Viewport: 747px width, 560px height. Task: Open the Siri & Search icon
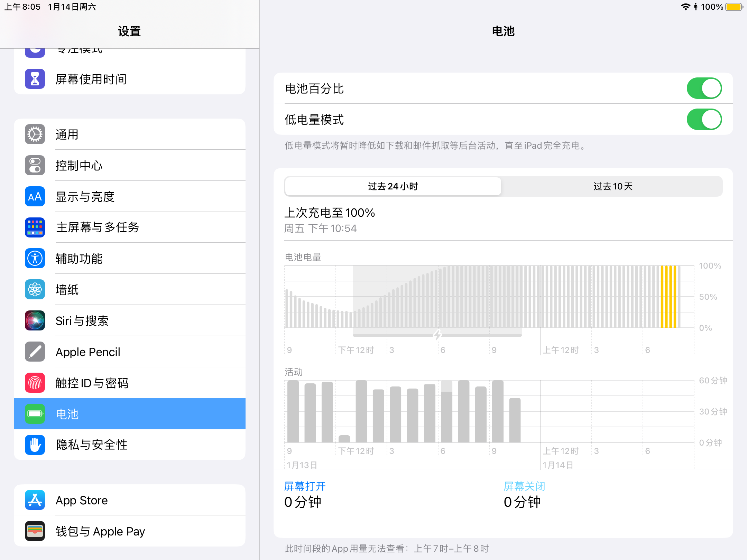click(x=35, y=320)
